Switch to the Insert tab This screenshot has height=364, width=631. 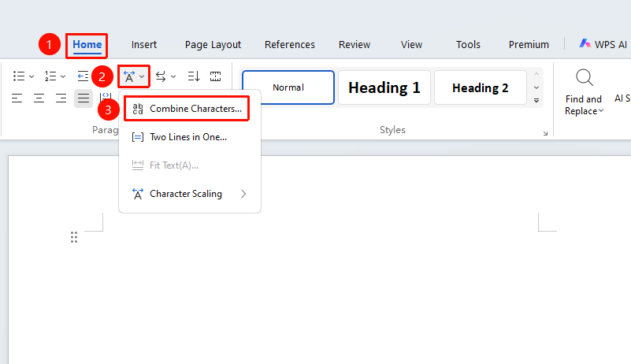143,45
